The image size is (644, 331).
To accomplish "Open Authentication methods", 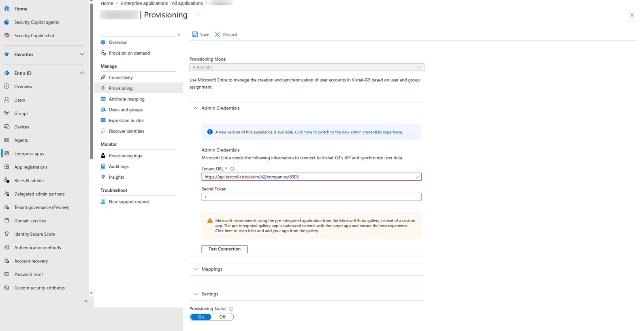I will [37, 248].
